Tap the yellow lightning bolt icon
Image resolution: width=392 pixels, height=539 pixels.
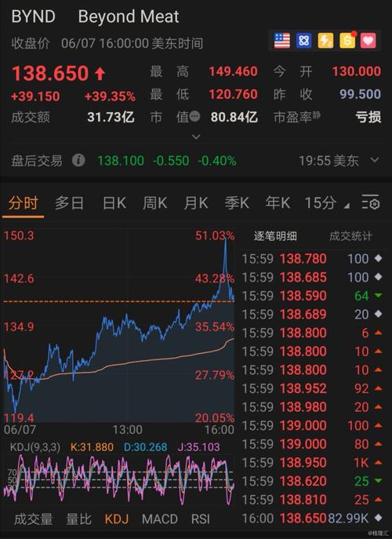325,41
